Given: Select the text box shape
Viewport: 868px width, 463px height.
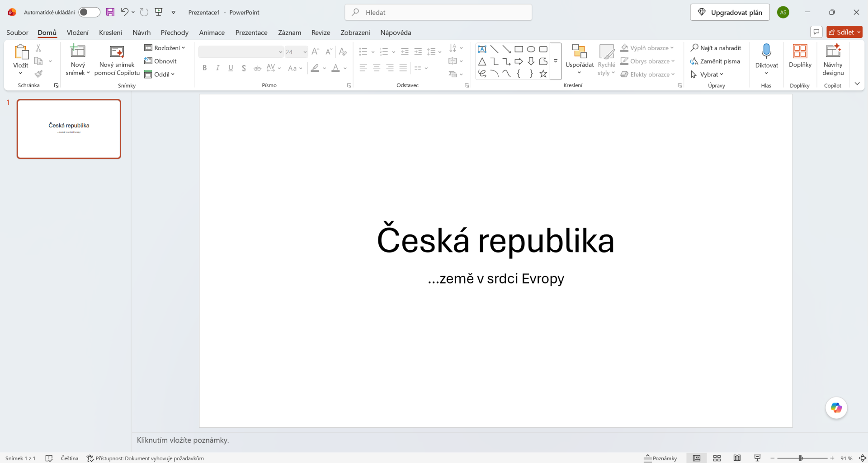Looking at the screenshot, I should pyautogui.click(x=482, y=49).
